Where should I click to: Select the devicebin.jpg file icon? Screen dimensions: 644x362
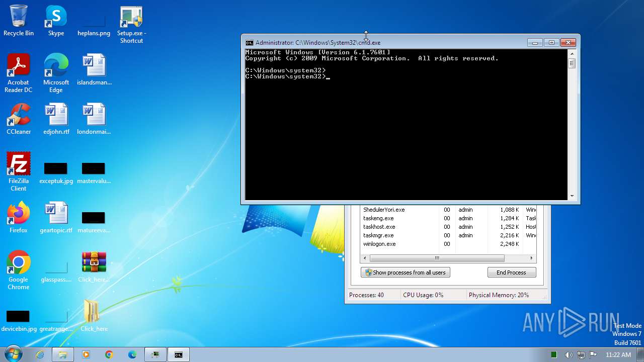pos(19,321)
